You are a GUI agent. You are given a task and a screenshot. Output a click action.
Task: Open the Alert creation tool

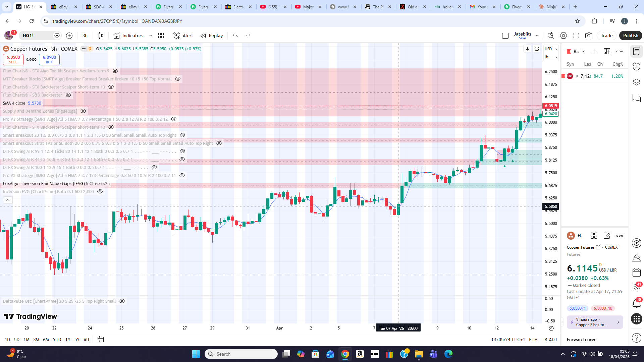pyautogui.click(x=183, y=36)
